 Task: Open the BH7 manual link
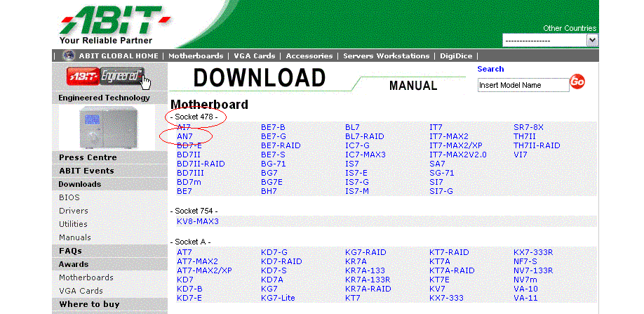coord(269,191)
